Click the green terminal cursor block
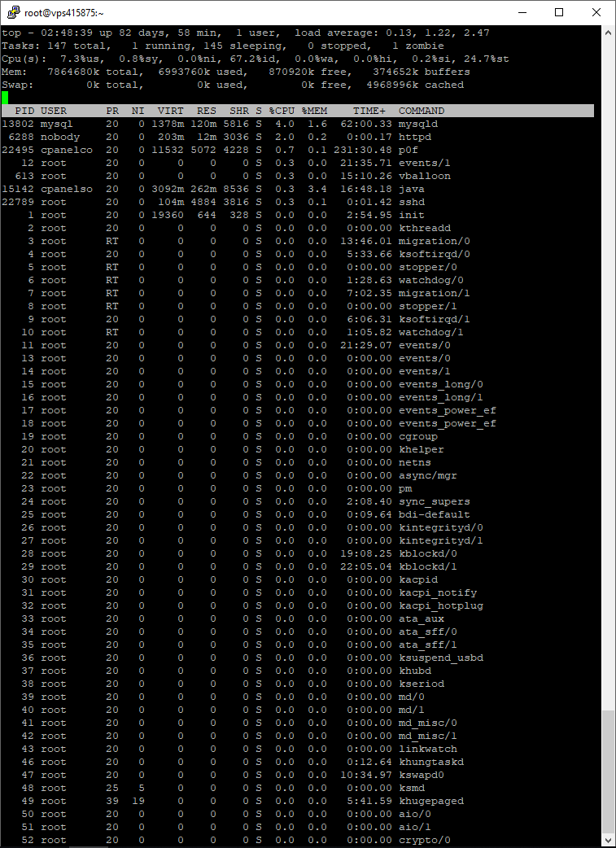Image resolution: width=616 pixels, height=848 pixels. [x=5, y=98]
